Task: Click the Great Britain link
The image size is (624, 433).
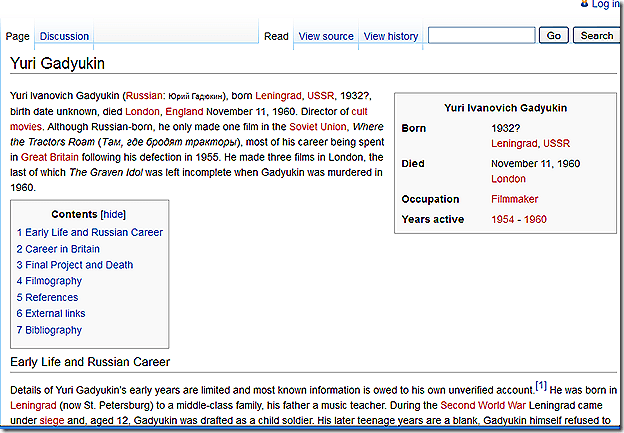Action: point(50,157)
